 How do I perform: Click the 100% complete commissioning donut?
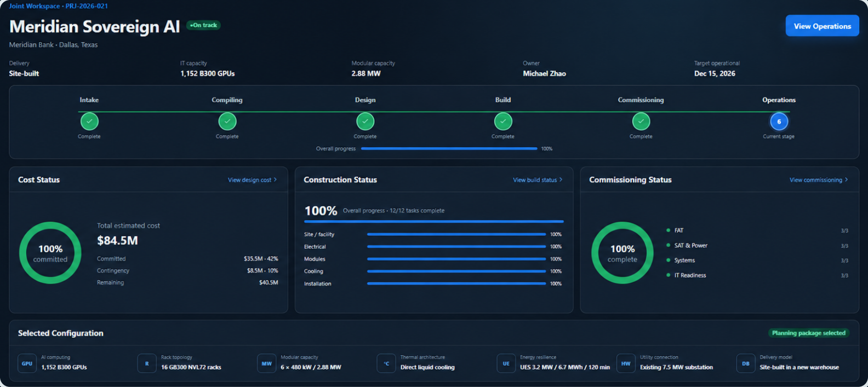(623, 253)
